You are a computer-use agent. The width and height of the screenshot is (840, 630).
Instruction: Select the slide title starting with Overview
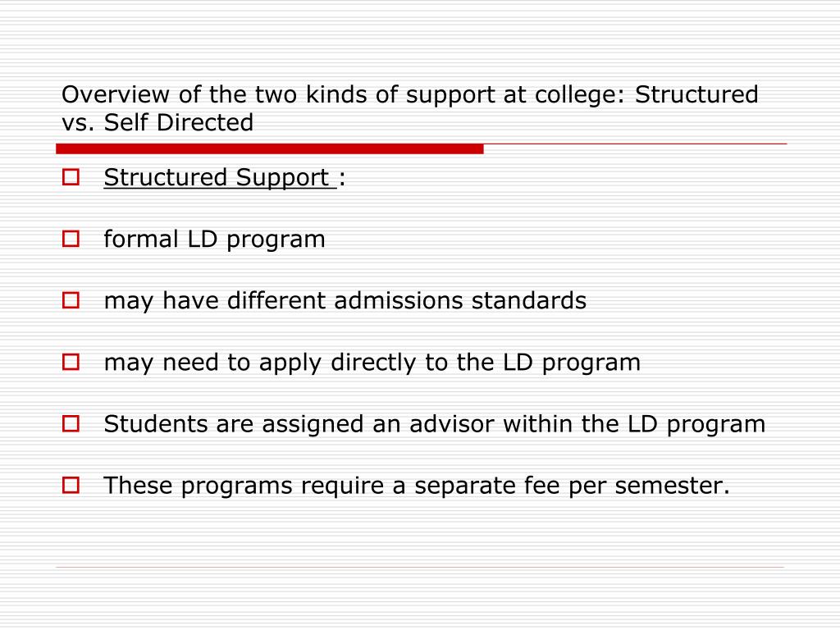410,108
